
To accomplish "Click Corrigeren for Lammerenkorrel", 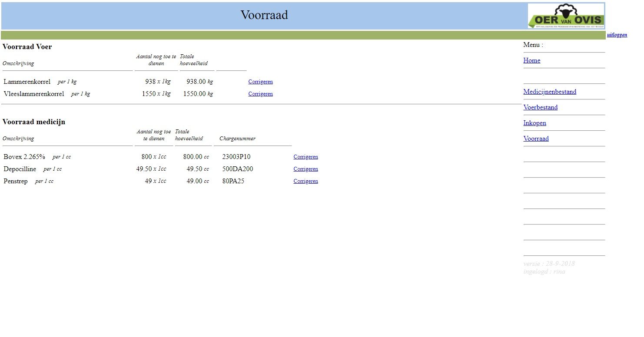I will point(260,82).
